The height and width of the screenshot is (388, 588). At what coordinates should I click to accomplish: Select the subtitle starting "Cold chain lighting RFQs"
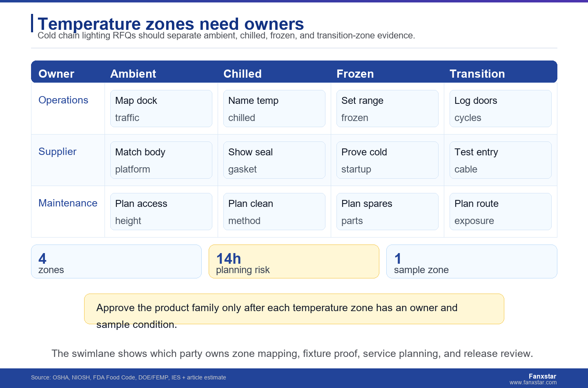click(x=226, y=36)
